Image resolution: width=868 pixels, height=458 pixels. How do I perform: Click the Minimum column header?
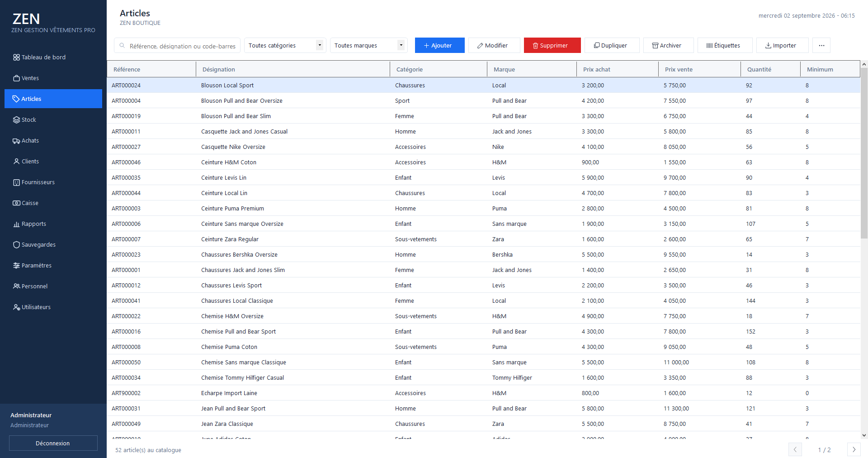(x=830, y=69)
